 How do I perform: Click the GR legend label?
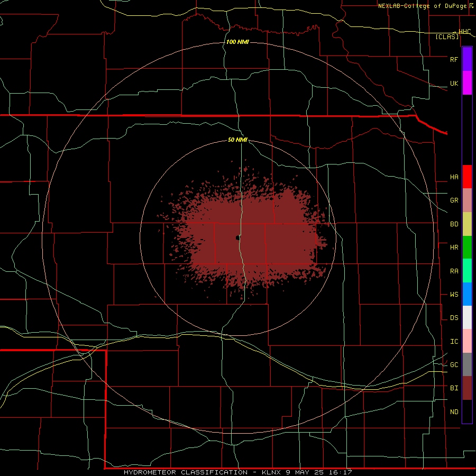[454, 200]
